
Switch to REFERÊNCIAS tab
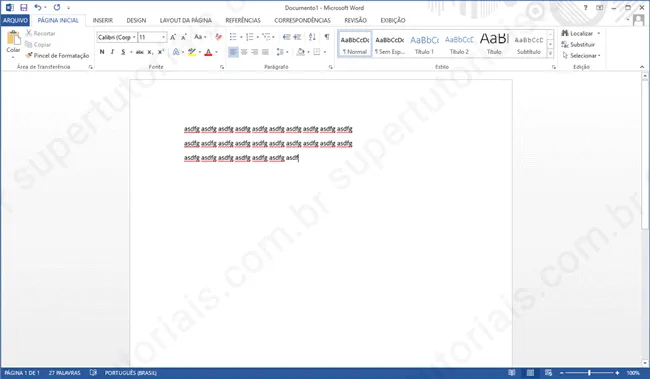pyautogui.click(x=243, y=20)
